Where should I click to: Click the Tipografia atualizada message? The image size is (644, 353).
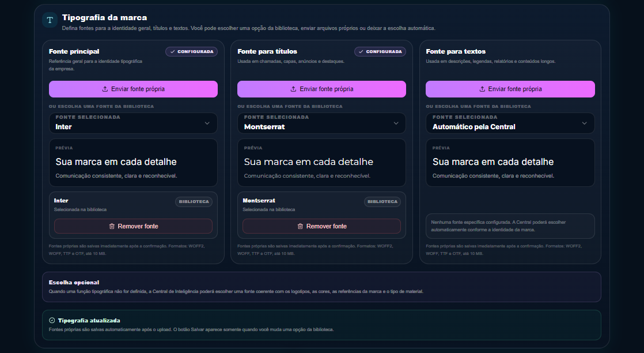click(321, 325)
